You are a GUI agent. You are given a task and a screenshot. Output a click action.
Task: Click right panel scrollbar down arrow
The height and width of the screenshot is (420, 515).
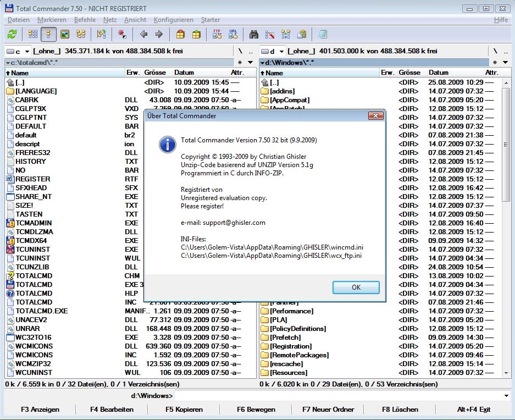(x=506, y=373)
